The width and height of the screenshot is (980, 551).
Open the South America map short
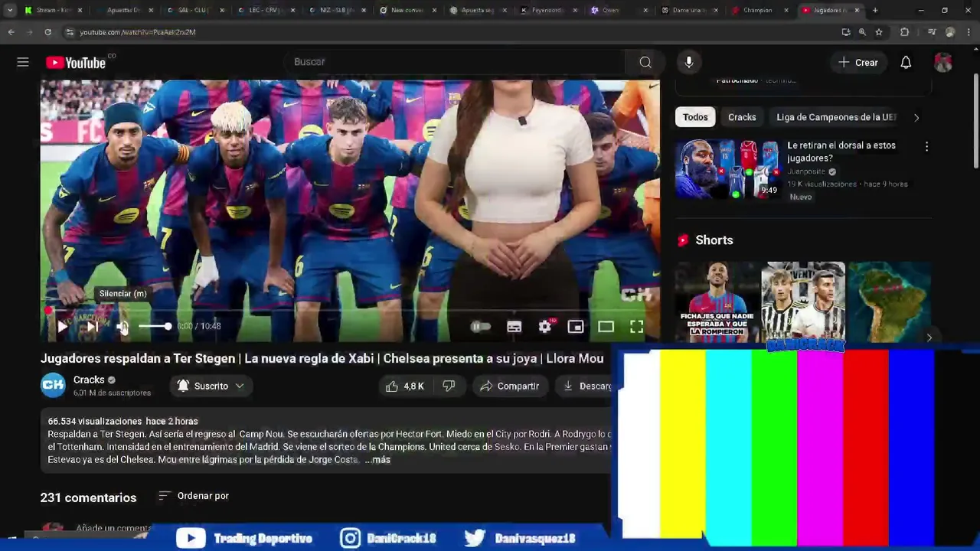click(890, 302)
